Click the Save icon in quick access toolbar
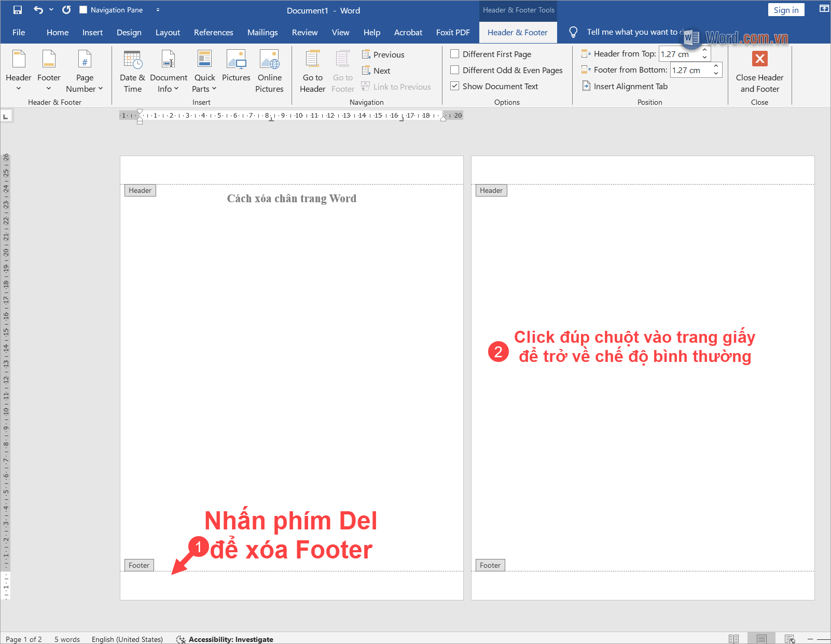The height and width of the screenshot is (644, 831). (x=18, y=10)
